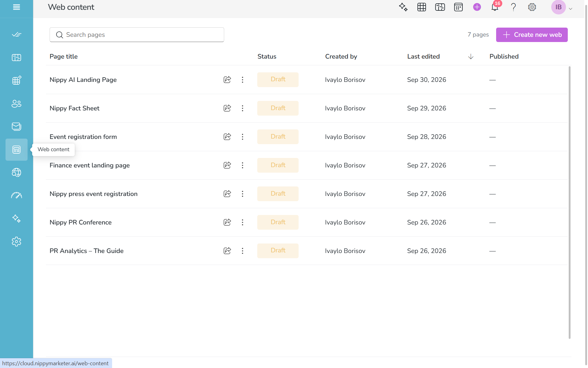Share the PR Analytics – The Guide page
Viewport: 588px width, 368px height.
pos(227,251)
